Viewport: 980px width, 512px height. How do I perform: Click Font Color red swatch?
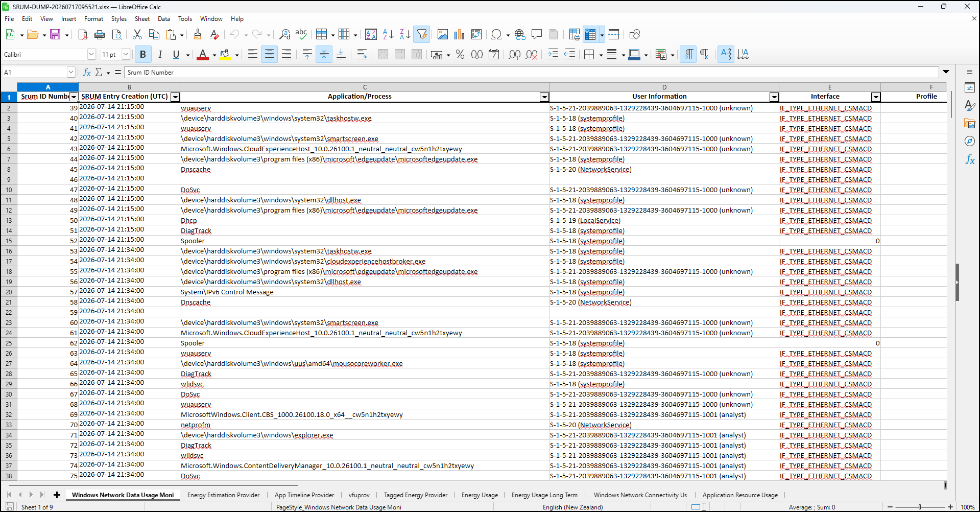point(203,55)
